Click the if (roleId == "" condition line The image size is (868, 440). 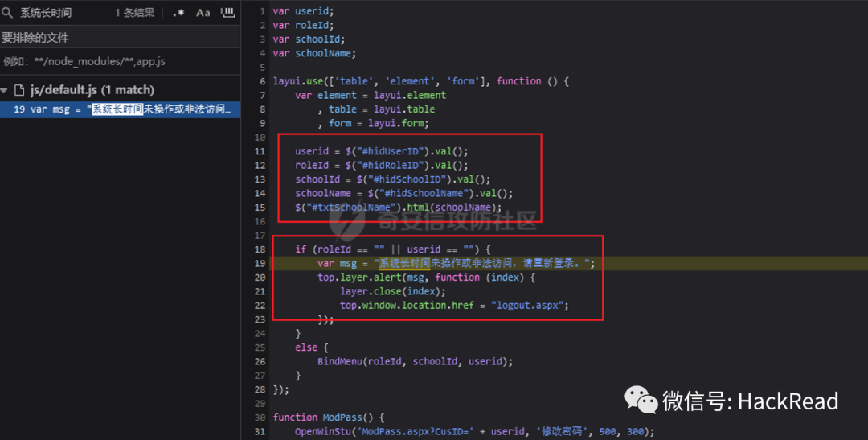point(393,249)
